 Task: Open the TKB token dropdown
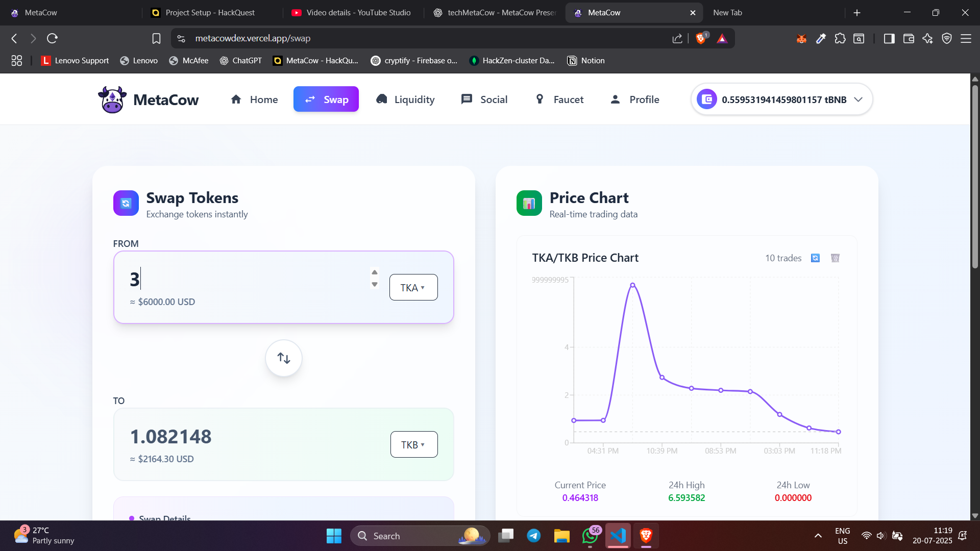point(413,444)
